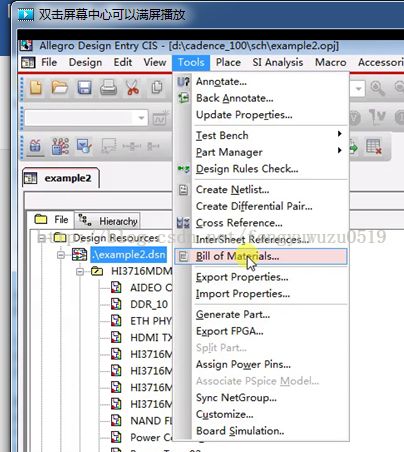Click the Design Rules Check menu icon

183,169
